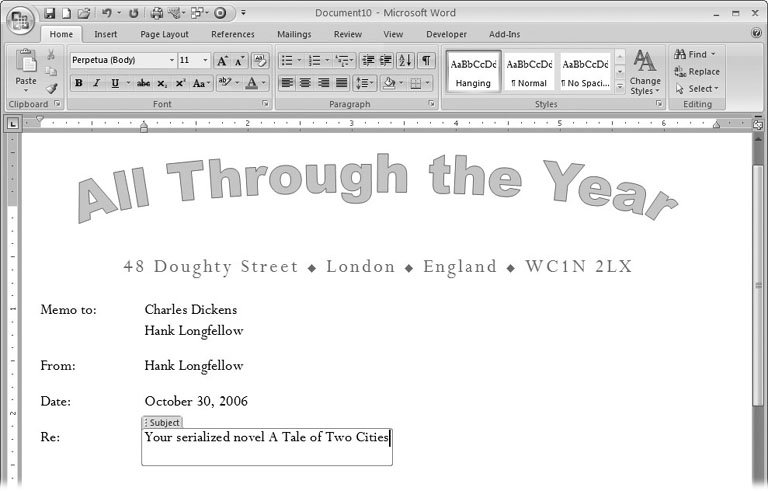Open the multilevel list menu
Viewport: 768px width, 491px height.
click(344, 61)
